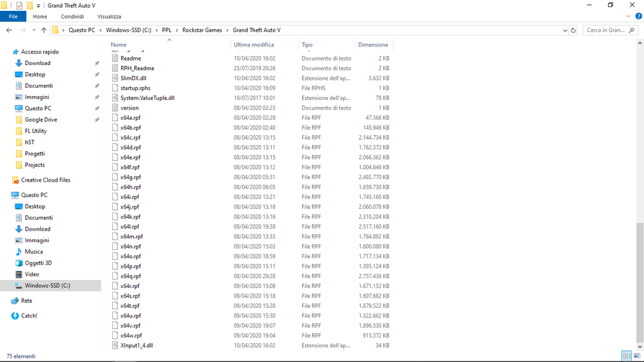Expand the address bar history dropdown
The image size is (644, 362).
565,30
